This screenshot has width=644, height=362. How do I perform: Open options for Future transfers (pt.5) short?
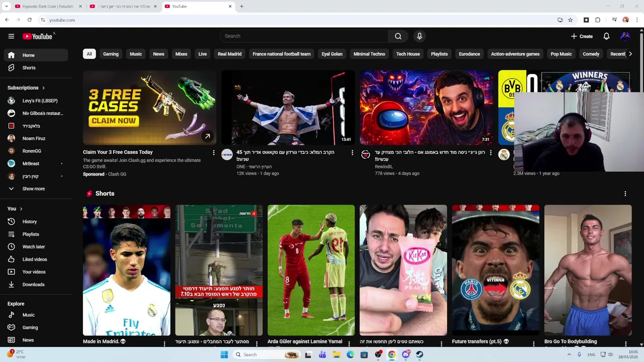[x=533, y=344]
